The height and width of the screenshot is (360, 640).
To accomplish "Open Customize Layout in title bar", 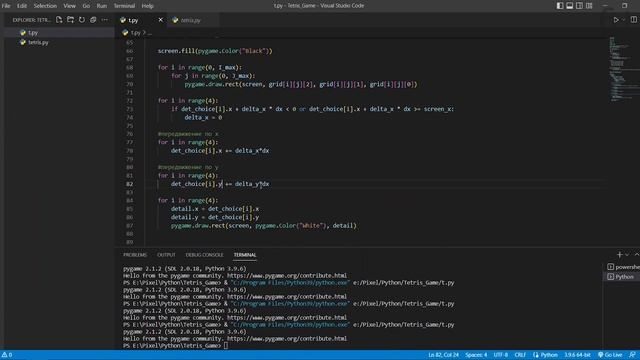I will click(x=589, y=6).
